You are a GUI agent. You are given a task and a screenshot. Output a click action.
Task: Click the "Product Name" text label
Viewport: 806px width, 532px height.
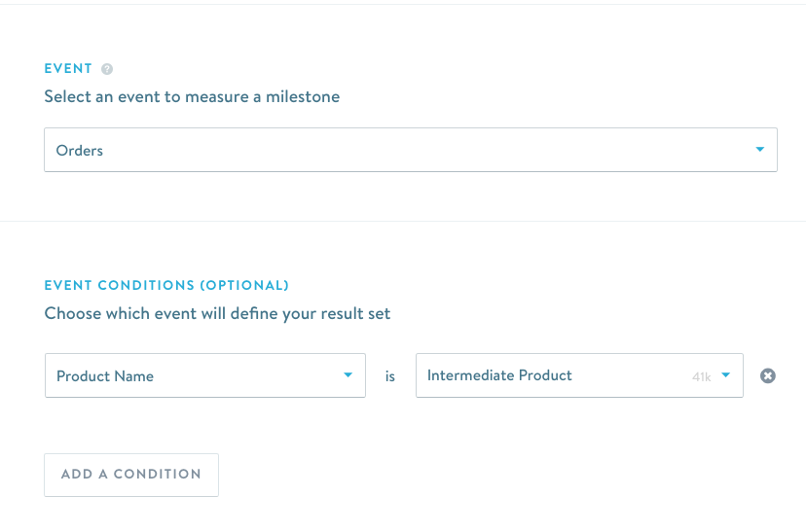coord(105,376)
